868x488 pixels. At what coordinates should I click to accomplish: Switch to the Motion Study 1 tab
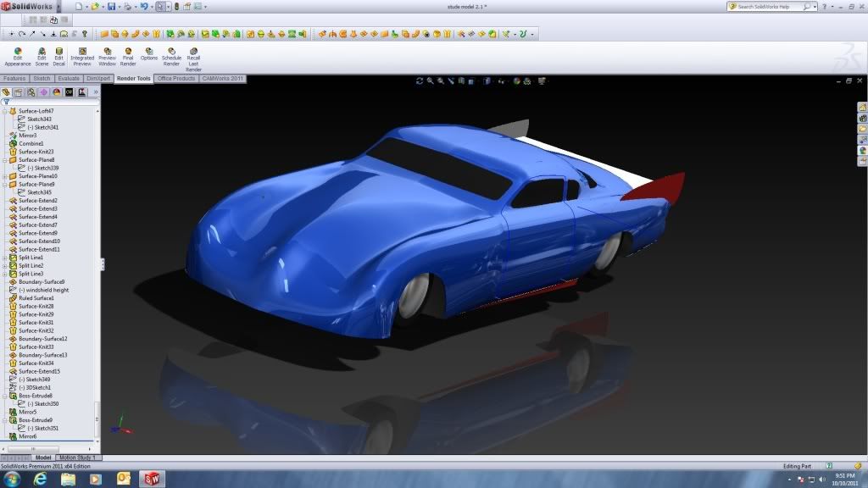point(78,457)
